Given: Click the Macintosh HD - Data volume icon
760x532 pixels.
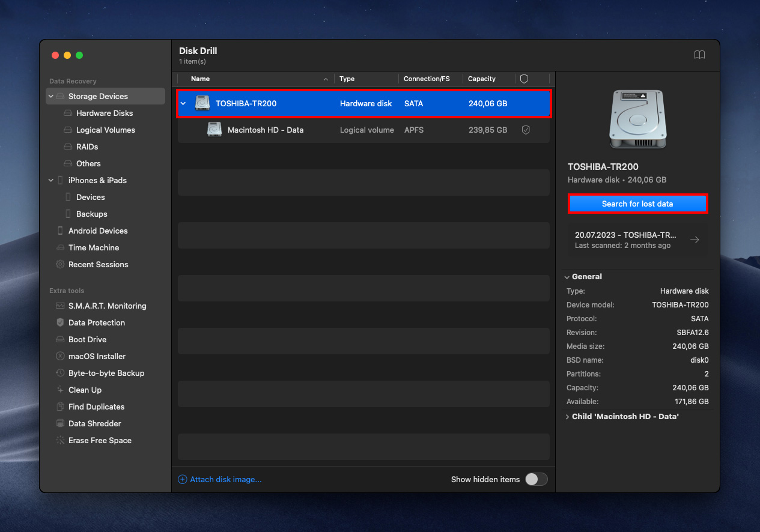Looking at the screenshot, I should point(214,129).
